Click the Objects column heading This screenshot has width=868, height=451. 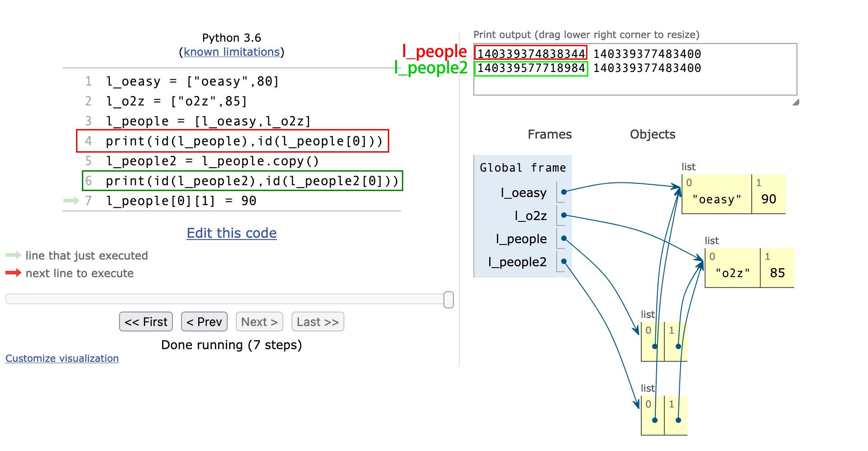(653, 134)
